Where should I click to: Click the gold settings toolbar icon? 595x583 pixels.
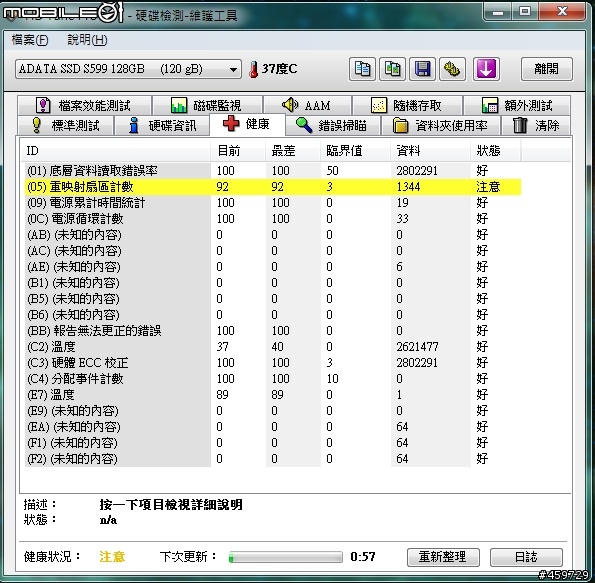pos(452,69)
